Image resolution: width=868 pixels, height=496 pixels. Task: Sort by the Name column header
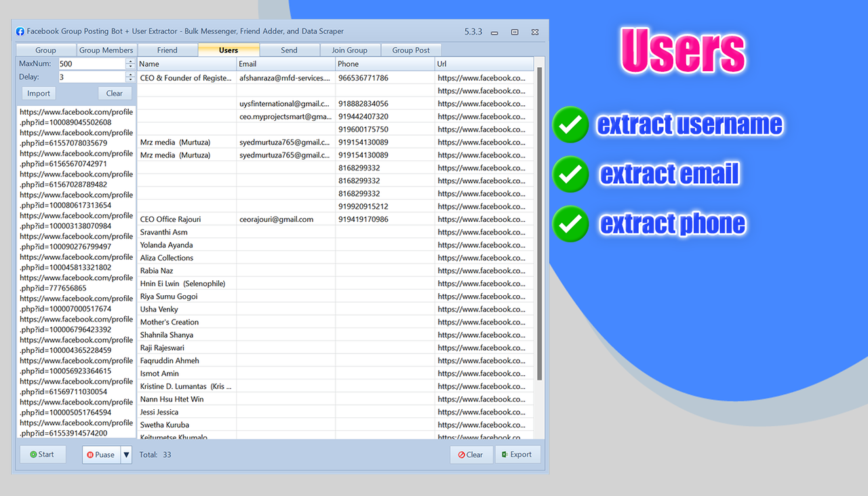(x=186, y=64)
